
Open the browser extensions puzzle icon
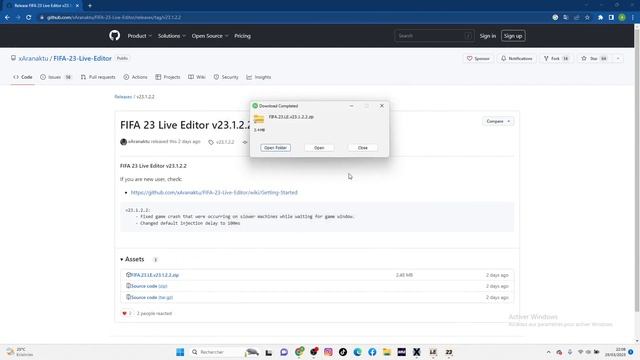(600, 18)
